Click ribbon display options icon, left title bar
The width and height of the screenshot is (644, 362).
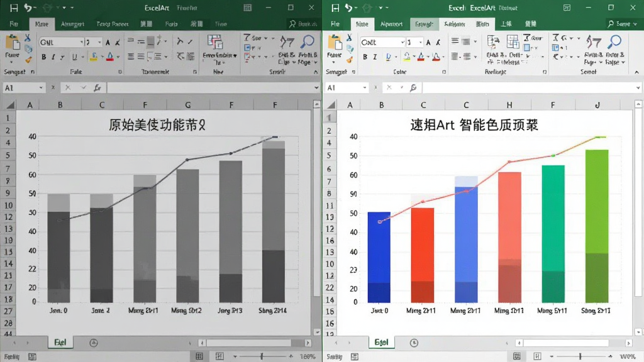[248, 8]
